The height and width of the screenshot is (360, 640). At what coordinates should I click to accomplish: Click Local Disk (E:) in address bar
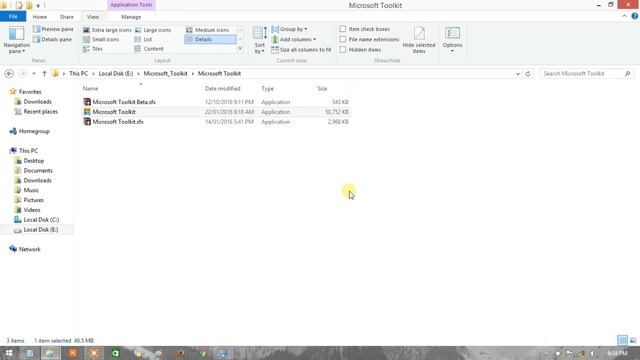[116, 73]
